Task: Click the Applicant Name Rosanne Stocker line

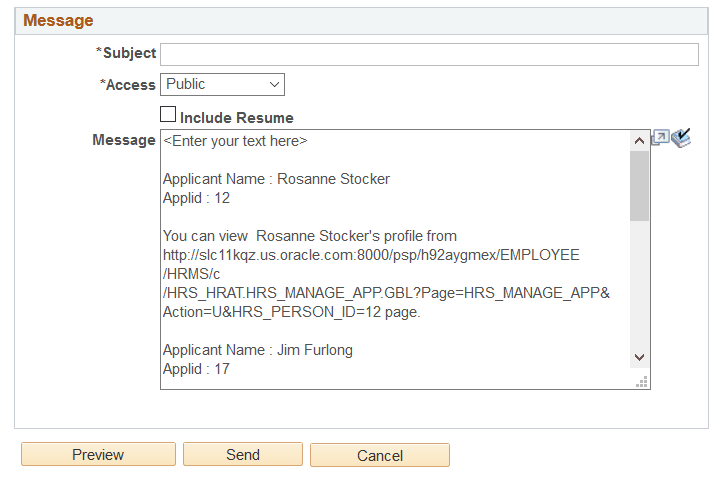Action: coord(276,179)
